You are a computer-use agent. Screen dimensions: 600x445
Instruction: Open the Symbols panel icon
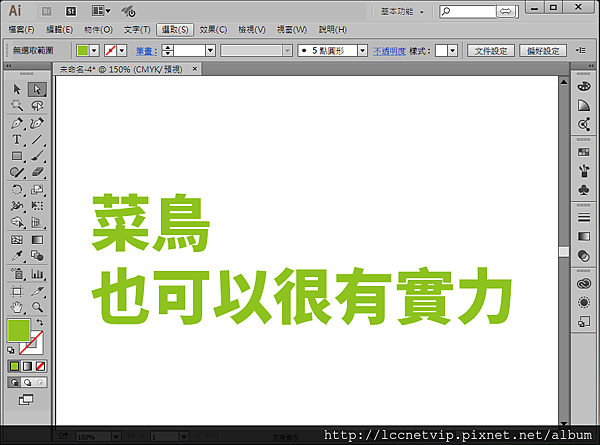[584, 190]
